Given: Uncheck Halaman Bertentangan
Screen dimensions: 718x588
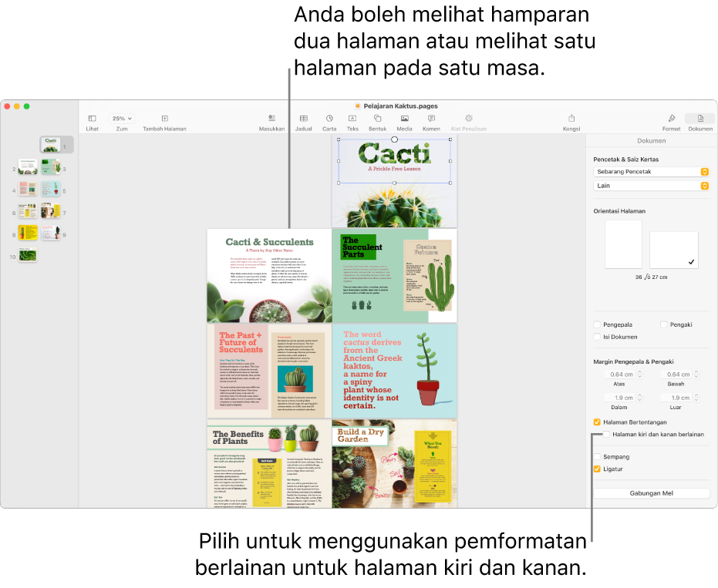Looking at the screenshot, I should tap(597, 422).
